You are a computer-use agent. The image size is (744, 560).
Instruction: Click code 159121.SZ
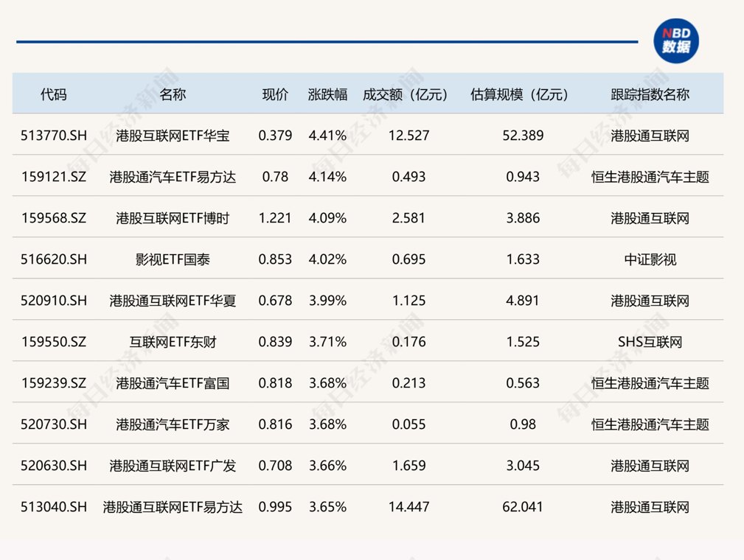tap(54, 177)
